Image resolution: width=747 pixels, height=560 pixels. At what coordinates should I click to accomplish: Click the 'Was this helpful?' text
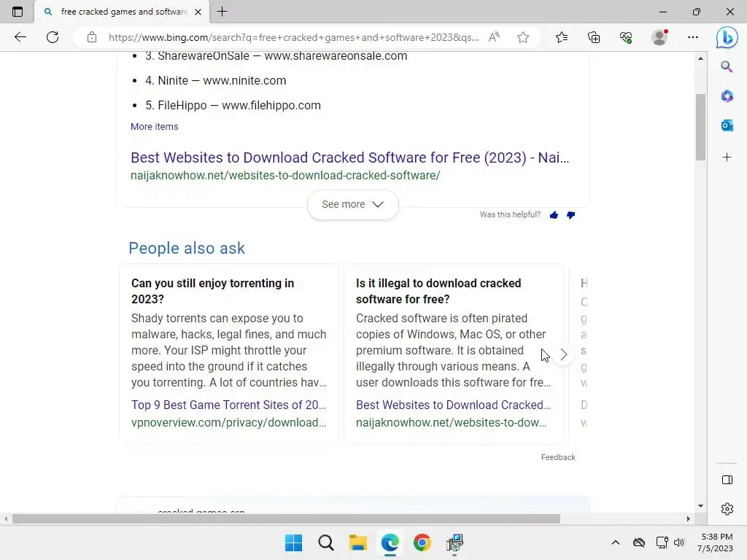pos(510,215)
